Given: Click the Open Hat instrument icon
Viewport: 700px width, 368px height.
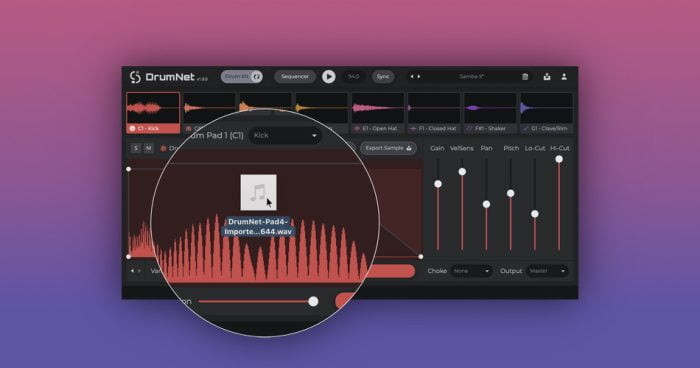Looking at the screenshot, I should 357,129.
